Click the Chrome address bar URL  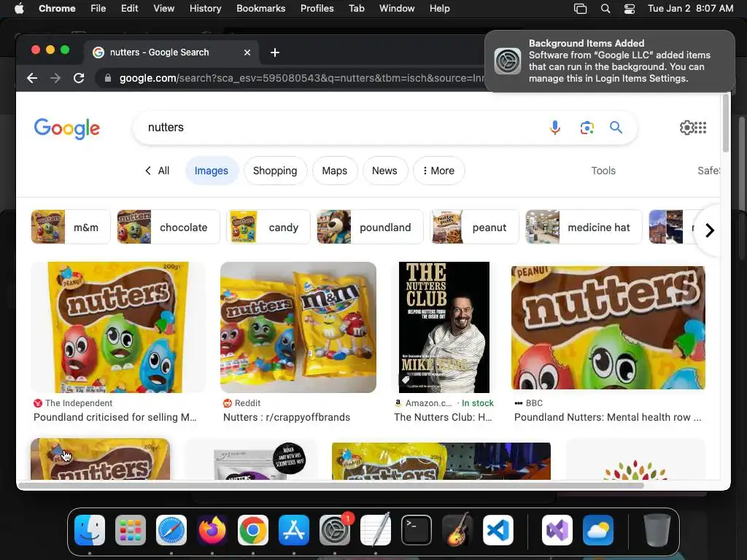(301, 78)
